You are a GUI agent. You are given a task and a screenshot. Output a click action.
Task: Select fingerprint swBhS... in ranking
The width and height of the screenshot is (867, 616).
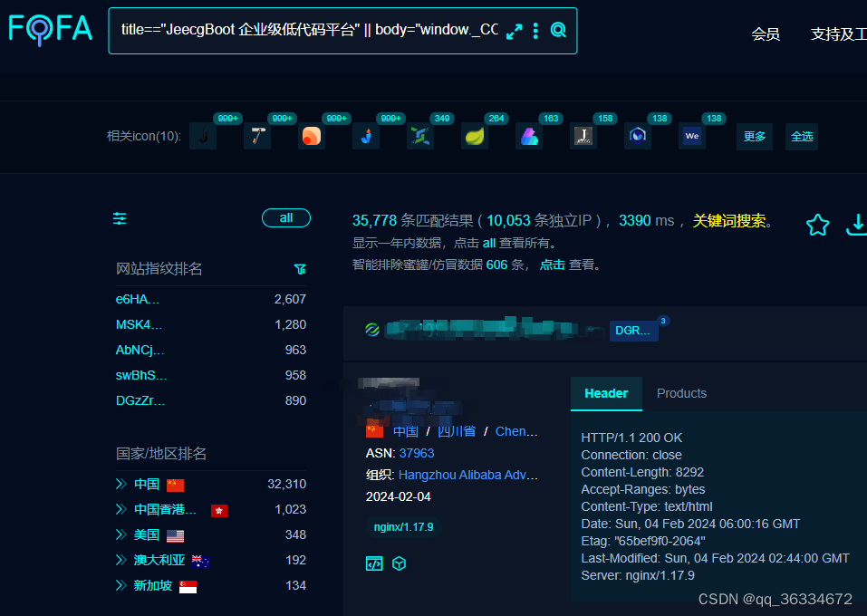point(141,375)
